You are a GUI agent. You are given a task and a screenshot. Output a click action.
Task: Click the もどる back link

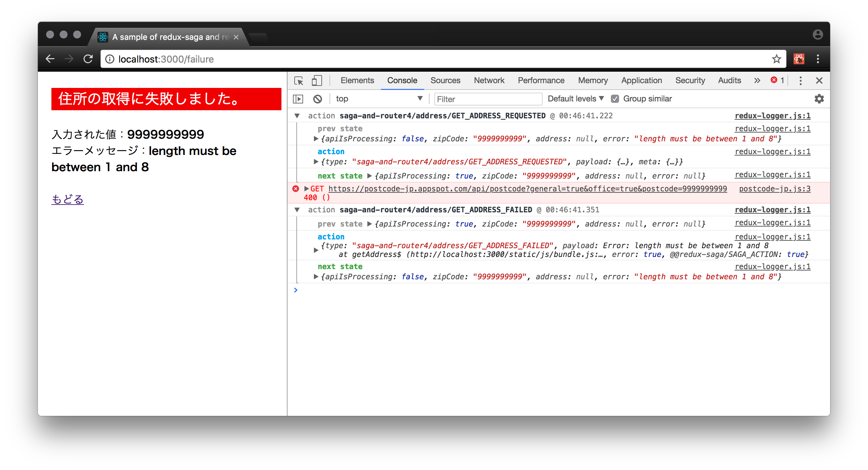tap(67, 199)
